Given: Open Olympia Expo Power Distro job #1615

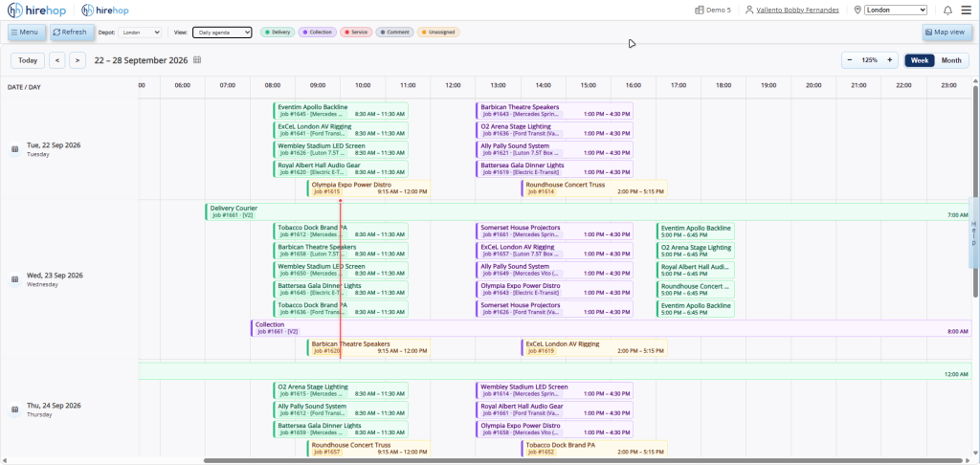Looking at the screenshot, I should point(368,188).
